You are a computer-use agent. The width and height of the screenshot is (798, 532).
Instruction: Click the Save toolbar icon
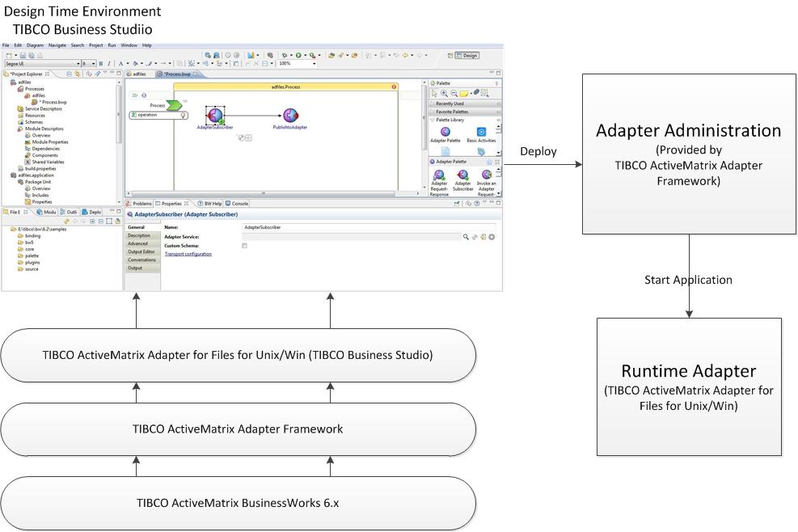tap(23, 56)
